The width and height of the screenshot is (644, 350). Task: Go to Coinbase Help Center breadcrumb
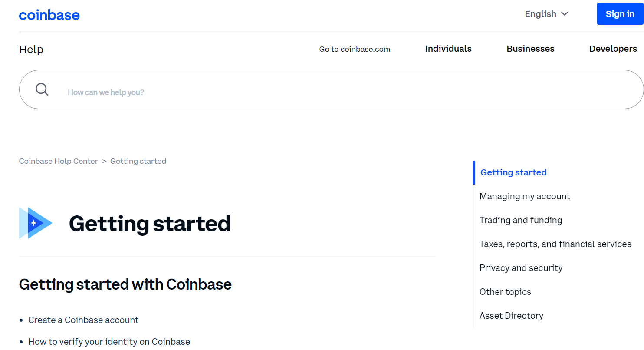(59, 161)
